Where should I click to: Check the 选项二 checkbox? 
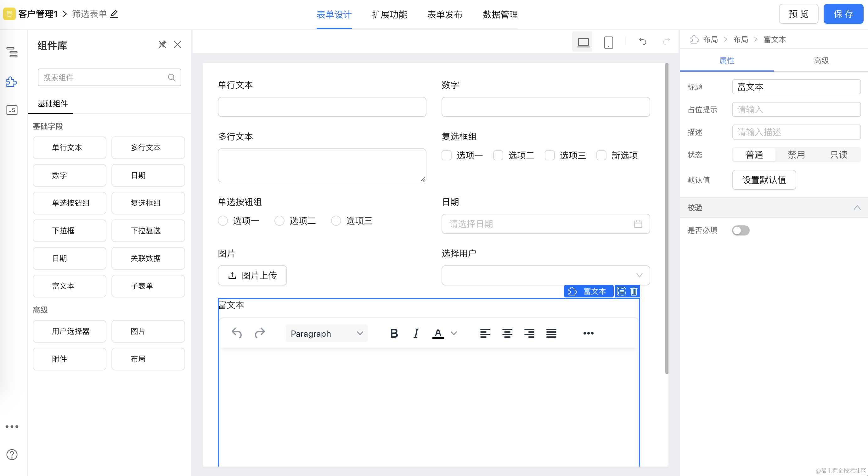coord(498,156)
